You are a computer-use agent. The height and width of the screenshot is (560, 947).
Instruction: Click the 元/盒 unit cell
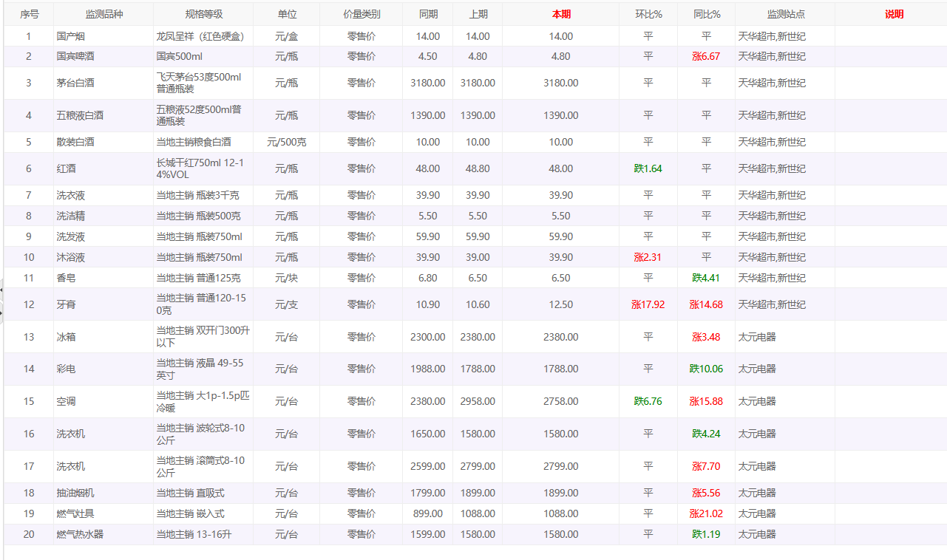(x=287, y=36)
